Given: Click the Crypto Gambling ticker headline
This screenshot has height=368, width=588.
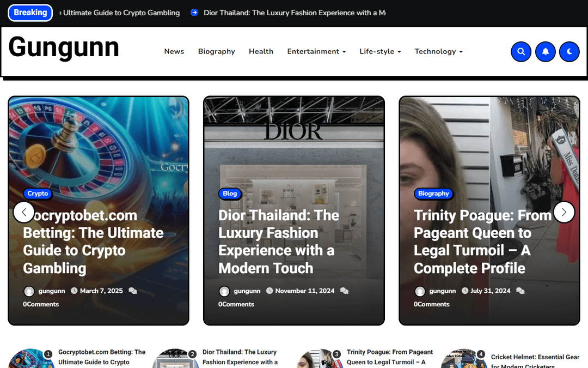Looking at the screenshot, I should (x=120, y=13).
